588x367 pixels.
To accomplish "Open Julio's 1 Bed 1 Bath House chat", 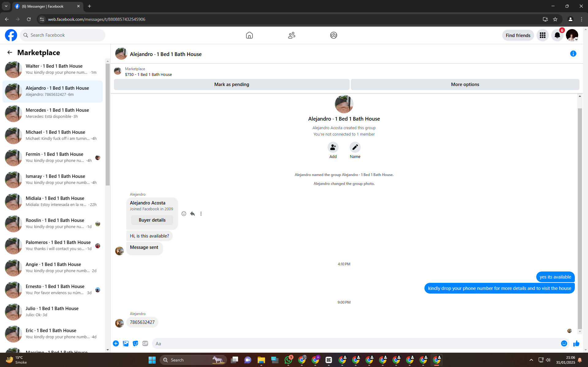I will point(52,312).
